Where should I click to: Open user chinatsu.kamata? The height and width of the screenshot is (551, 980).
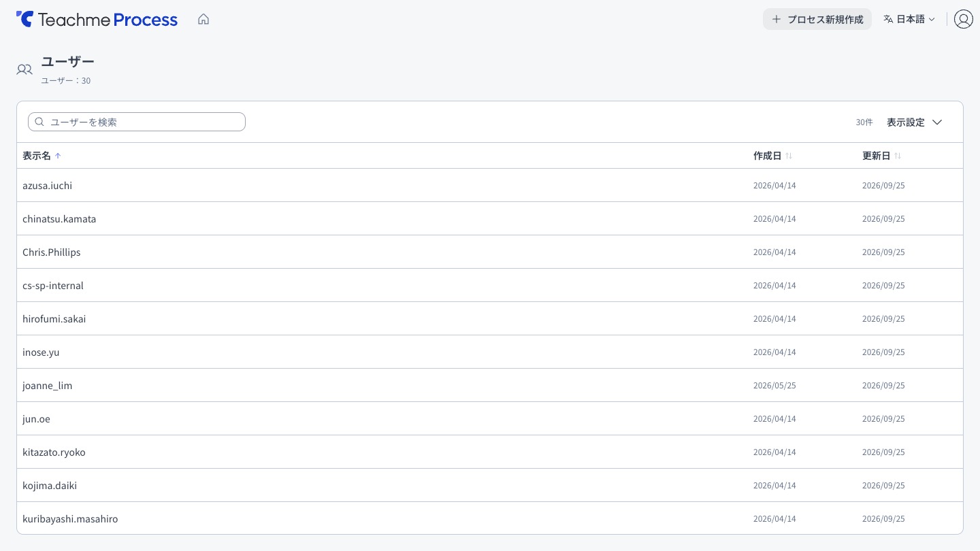[x=490, y=218]
